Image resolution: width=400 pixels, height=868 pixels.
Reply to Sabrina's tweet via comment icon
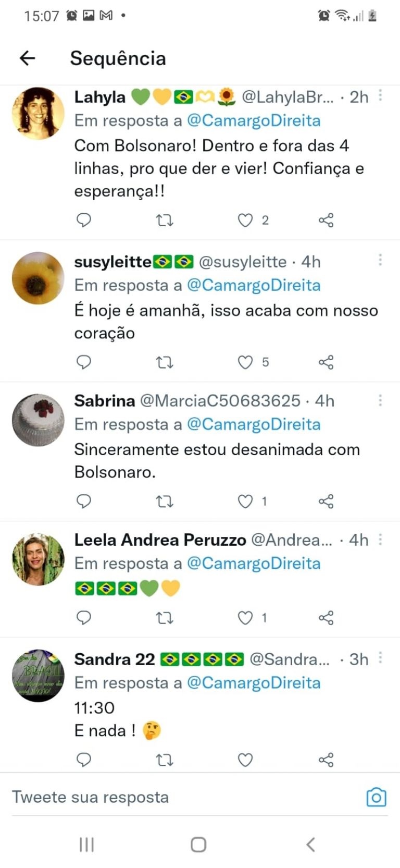coord(84,502)
